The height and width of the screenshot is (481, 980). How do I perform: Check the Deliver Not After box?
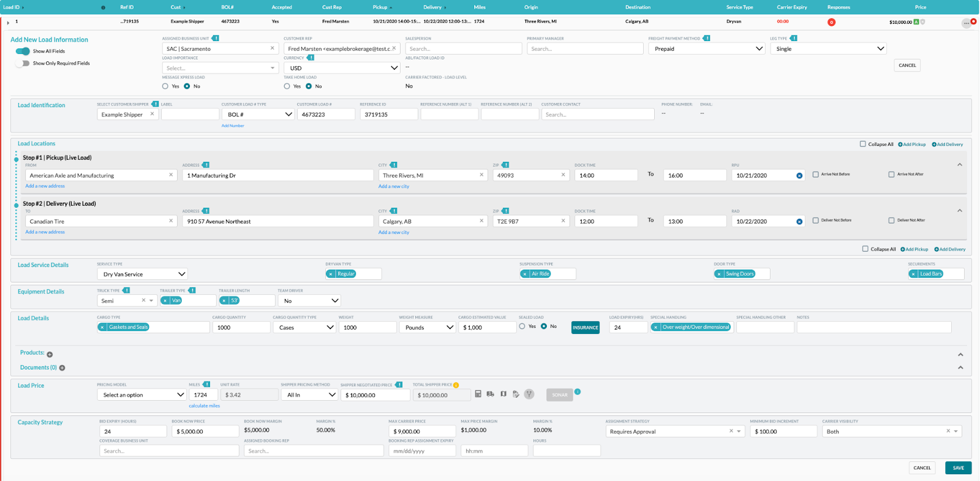(x=891, y=221)
